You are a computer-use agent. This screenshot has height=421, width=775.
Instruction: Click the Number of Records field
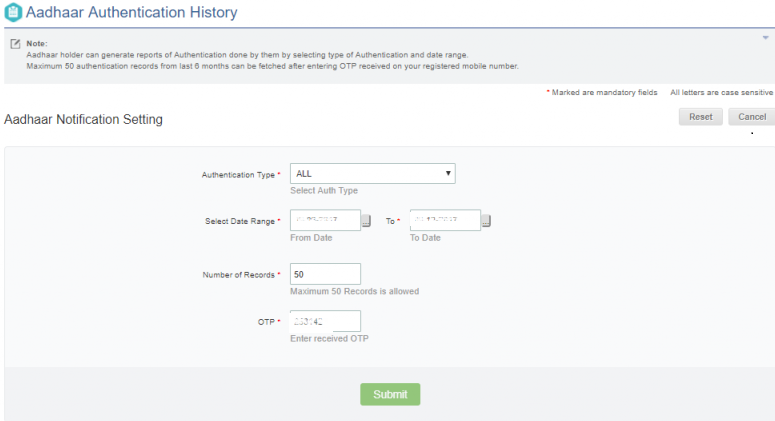325,274
